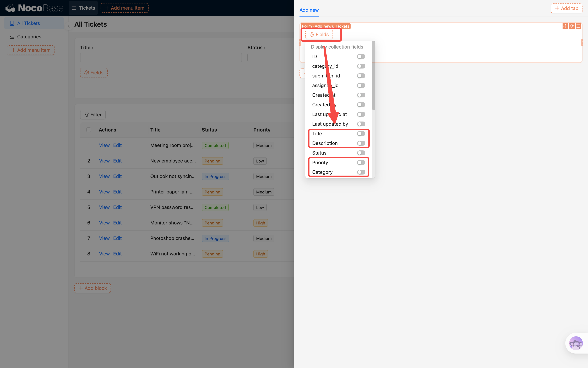Screen dimensions: 588x368
Task: Expand the Fields configurator in filter block
Action: (x=94, y=73)
